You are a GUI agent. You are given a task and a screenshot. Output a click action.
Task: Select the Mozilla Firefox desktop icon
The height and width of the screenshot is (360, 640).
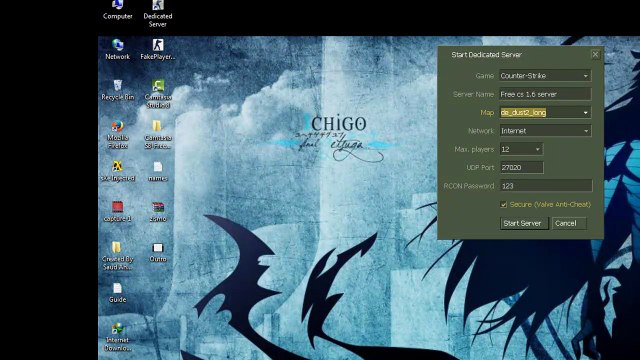118,134
